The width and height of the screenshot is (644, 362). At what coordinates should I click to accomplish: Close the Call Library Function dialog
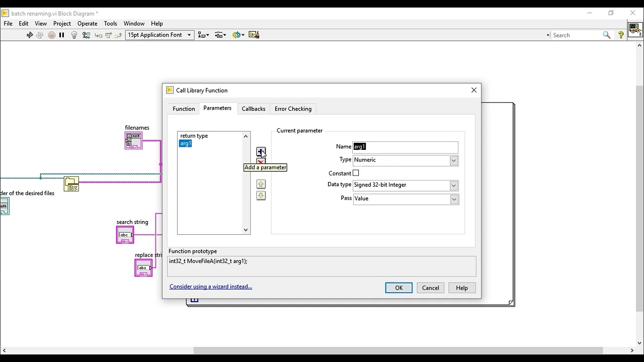[x=474, y=90]
